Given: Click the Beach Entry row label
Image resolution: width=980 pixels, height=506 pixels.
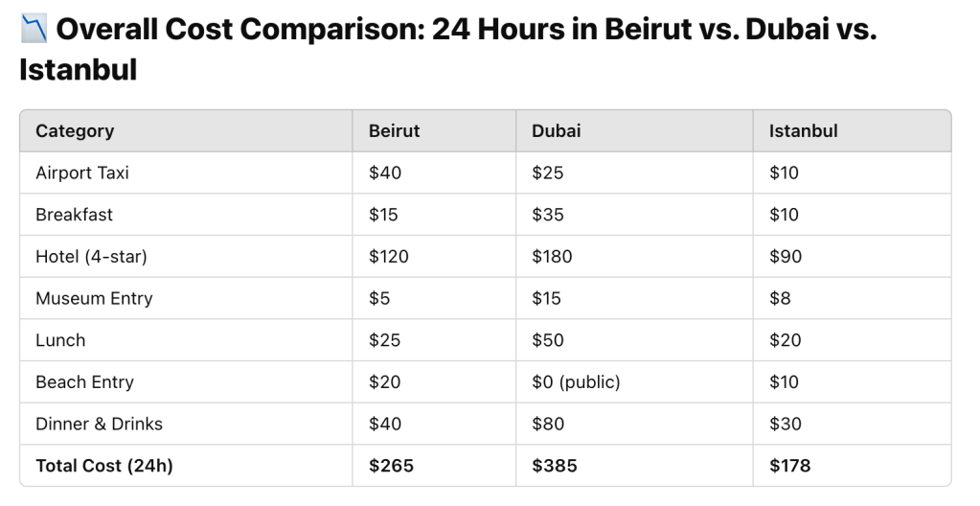Looking at the screenshot, I should (x=84, y=382).
